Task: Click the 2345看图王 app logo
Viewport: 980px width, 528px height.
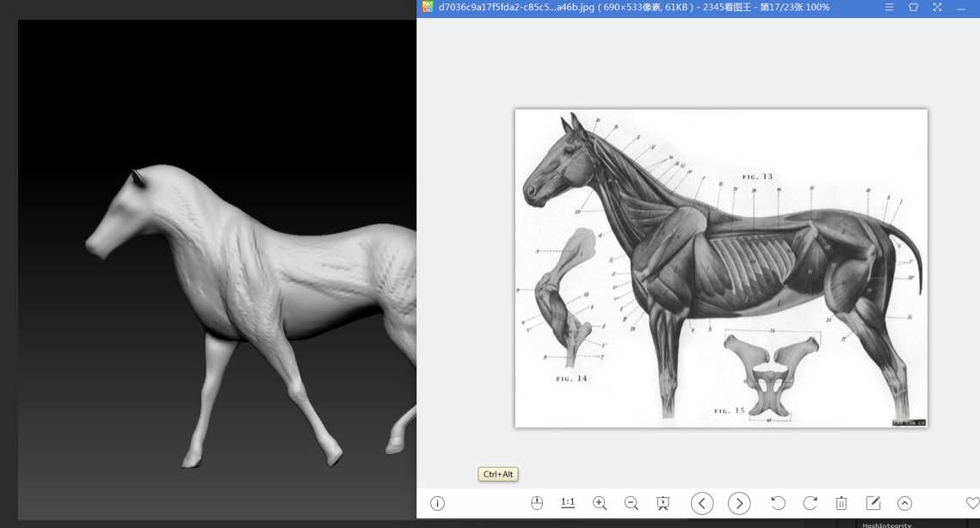Action: pos(428,7)
